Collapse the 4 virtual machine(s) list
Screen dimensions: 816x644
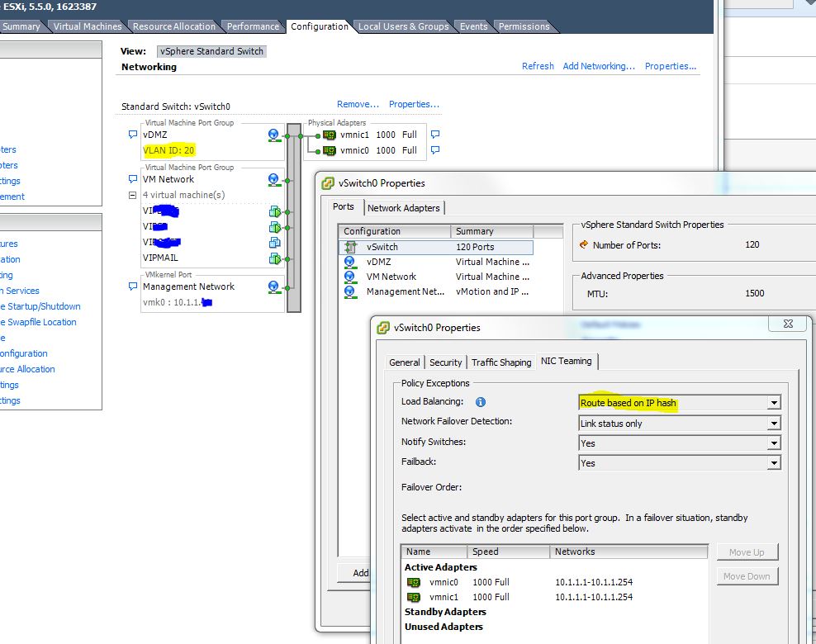tap(133, 194)
